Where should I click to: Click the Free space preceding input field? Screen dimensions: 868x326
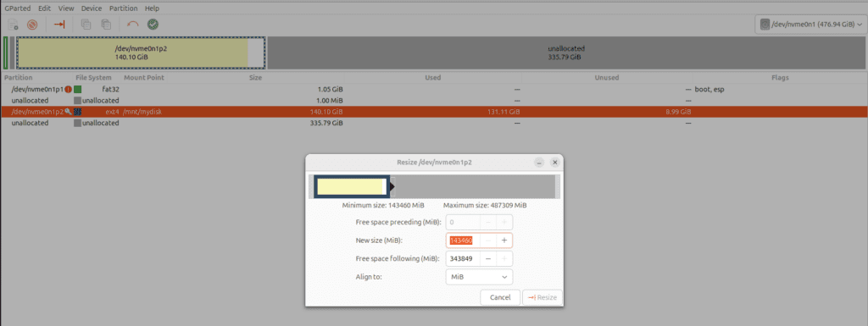pyautogui.click(x=463, y=223)
